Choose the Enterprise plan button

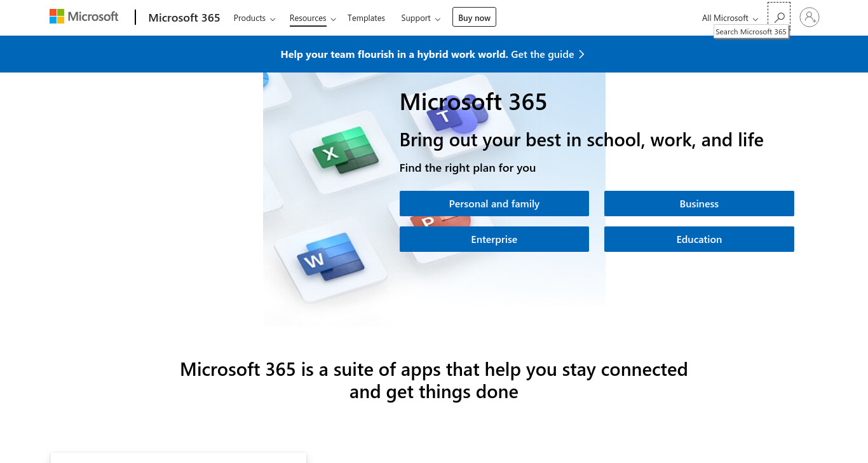coord(494,239)
